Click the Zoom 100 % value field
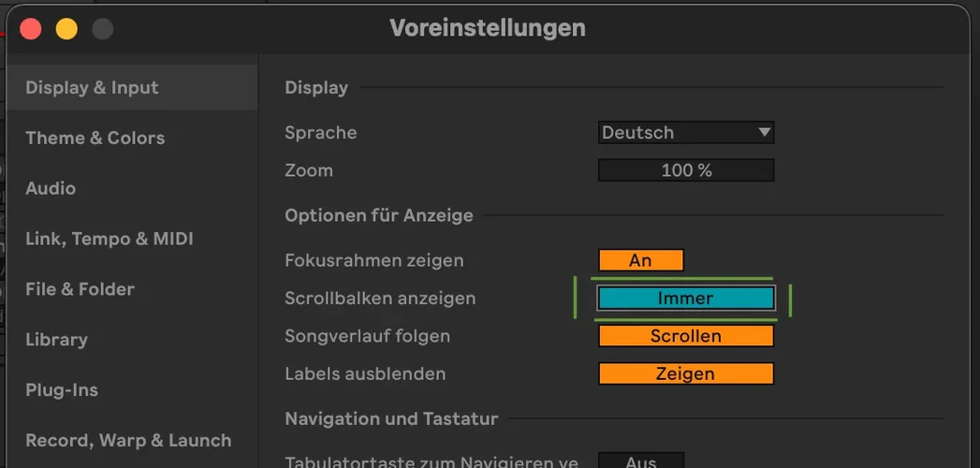Screen dimensions: 980x468 [x=686, y=171]
